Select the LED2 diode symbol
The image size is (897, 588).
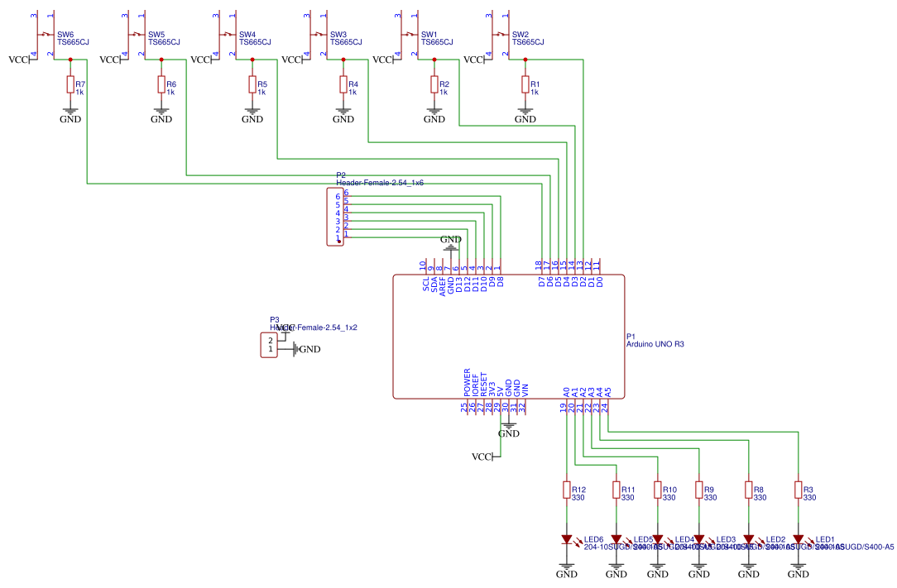click(x=749, y=539)
